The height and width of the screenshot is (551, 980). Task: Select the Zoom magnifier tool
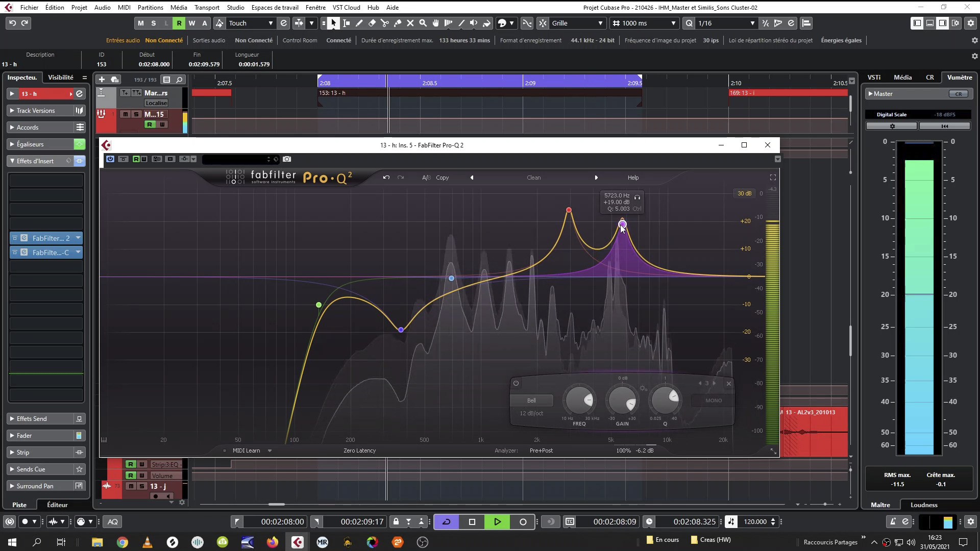tap(423, 23)
